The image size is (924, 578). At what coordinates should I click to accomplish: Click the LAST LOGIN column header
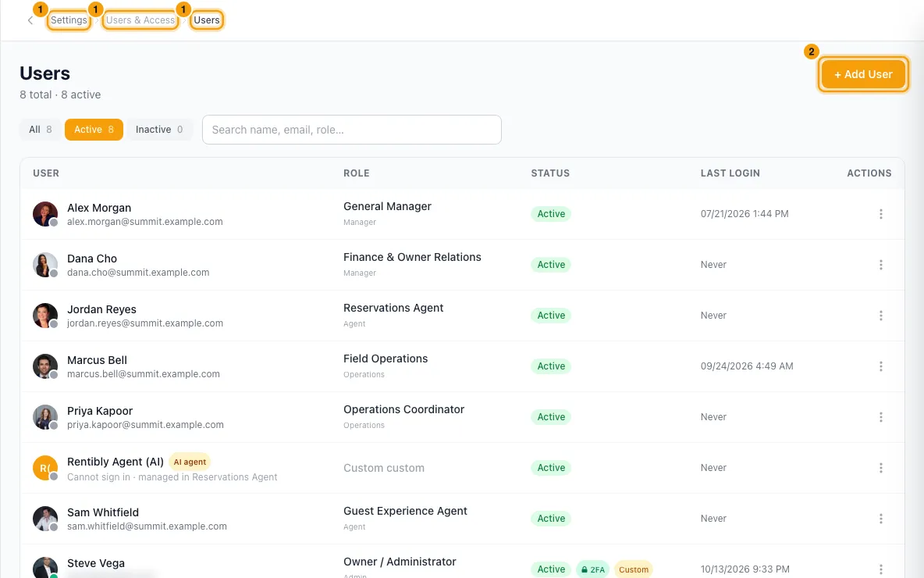point(730,173)
